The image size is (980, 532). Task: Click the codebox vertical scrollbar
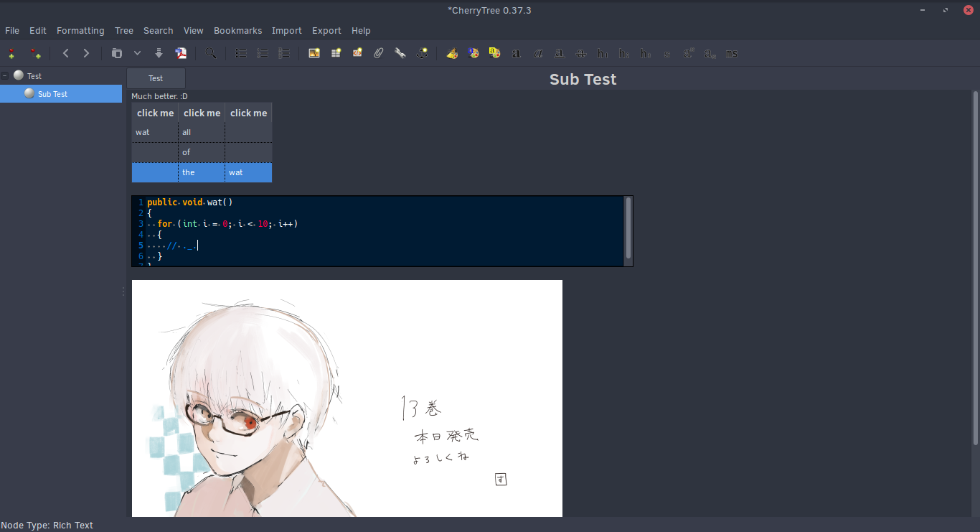628,228
